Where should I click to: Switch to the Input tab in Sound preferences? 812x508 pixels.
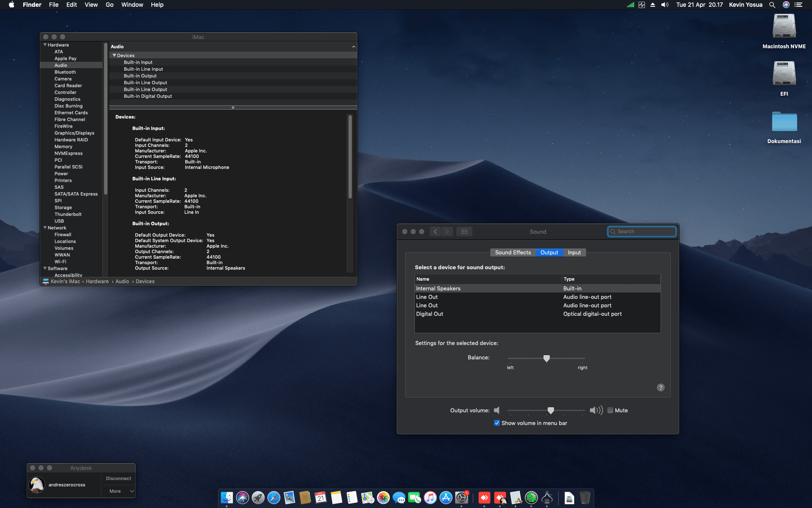pos(574,252)
